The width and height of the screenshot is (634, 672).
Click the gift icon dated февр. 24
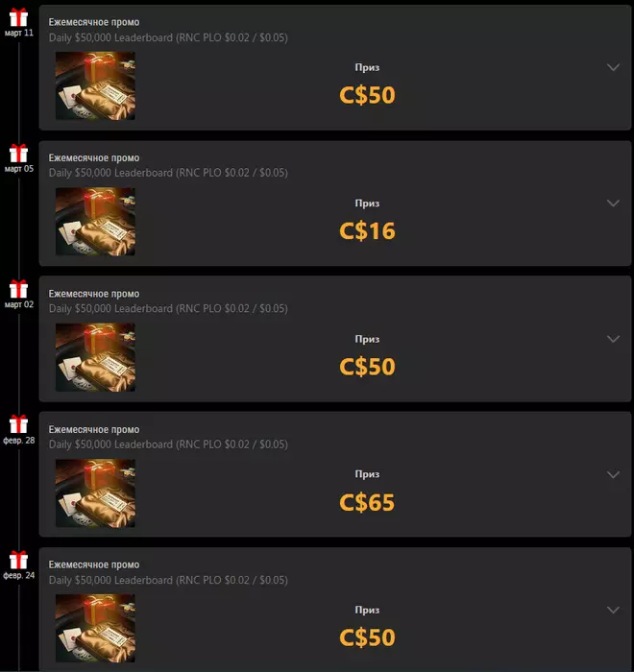[18, 560]
